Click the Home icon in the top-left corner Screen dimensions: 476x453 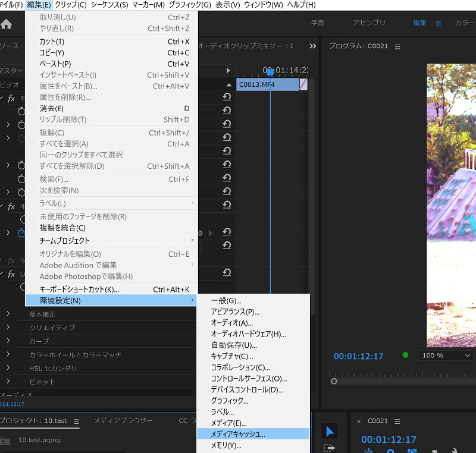coord(7,24)
